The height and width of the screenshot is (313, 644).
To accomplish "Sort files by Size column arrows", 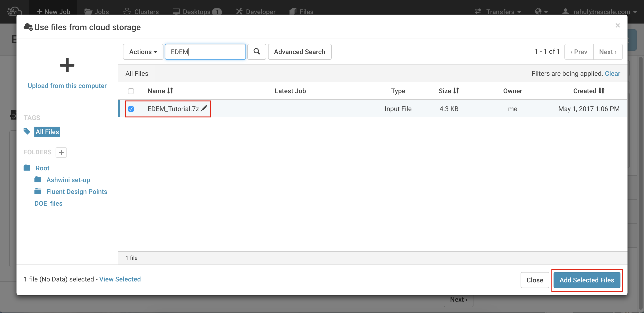I will point(456,91).
